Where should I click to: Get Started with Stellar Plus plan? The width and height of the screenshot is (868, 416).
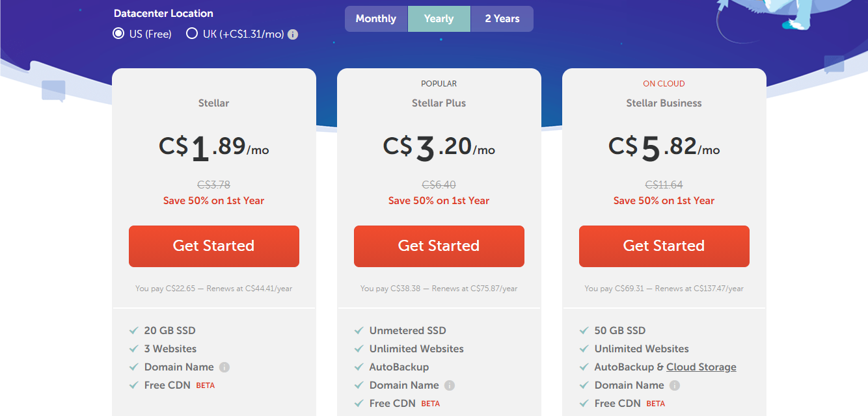pos(439,246)
